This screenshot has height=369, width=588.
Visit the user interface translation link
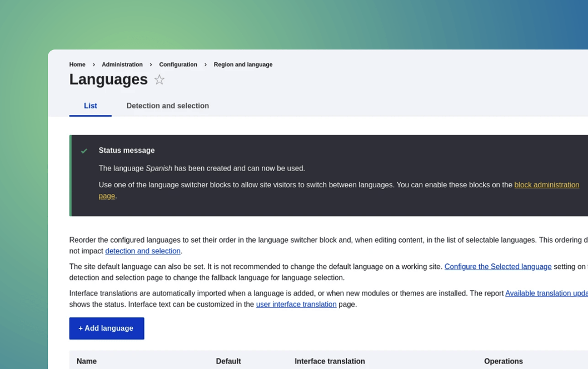pos(296,305)
